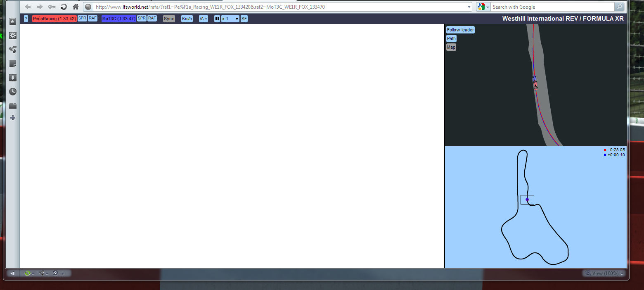The width and height of the screenshot is (644, 290).
Task: Click RAF next to PeñaRacing
Action: [x=92, y=18]
